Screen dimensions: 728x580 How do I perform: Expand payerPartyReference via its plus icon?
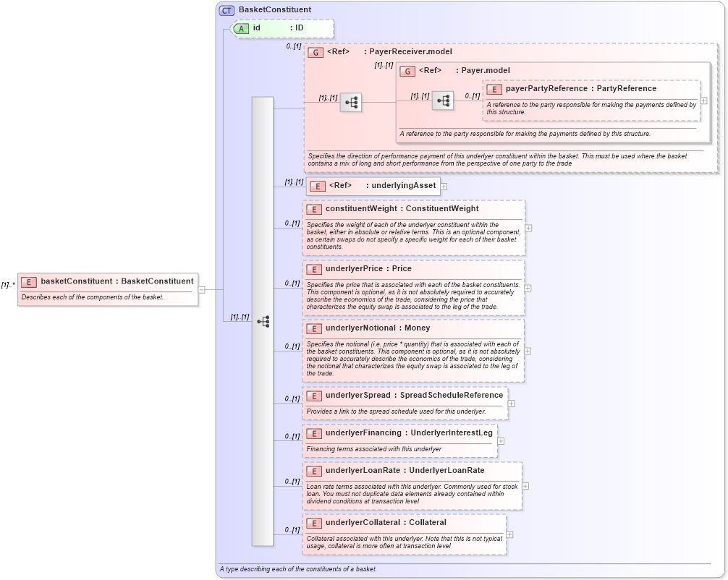point(702,101)
